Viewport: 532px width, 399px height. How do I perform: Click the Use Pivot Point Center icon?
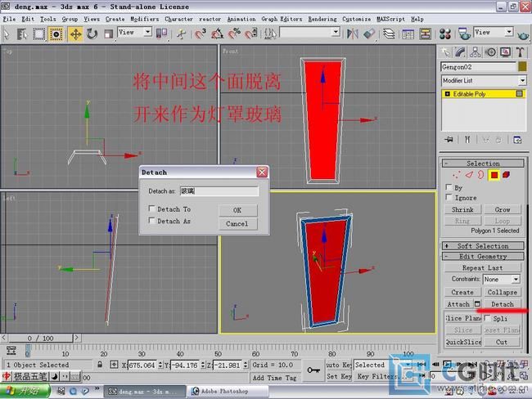pos(161,34)
